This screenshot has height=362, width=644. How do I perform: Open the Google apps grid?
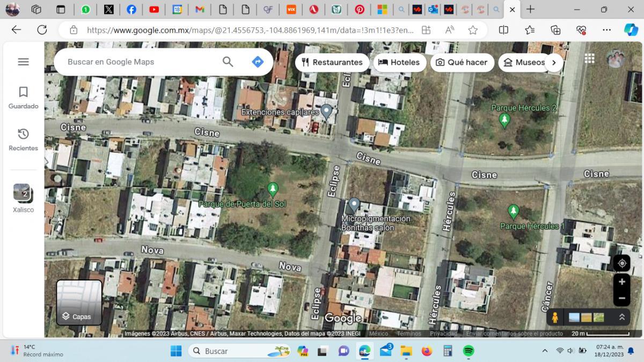(589, 58)
